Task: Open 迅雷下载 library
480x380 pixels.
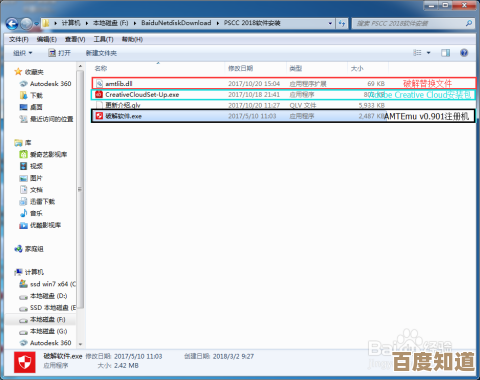Action: click(42, 201)
